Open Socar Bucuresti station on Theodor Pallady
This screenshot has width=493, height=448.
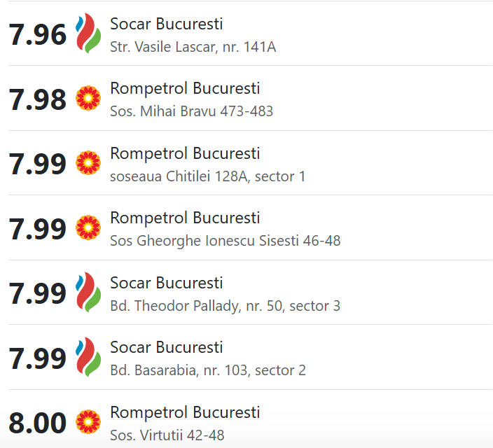[167, 283]
